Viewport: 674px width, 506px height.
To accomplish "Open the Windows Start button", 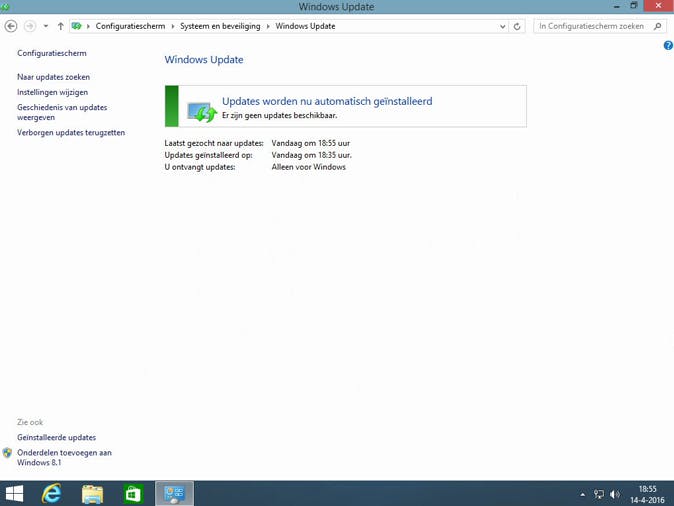I will pyautogui.click(x=14, y=494).
